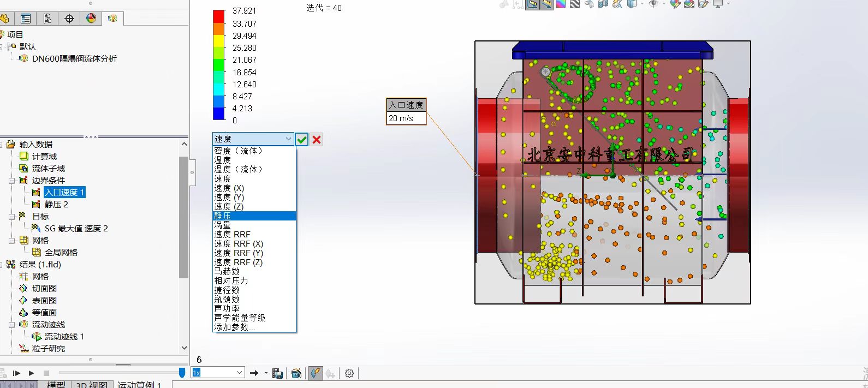The width and height of the screenshot is (868, 388).
Task: Select 密度（流体） in the parameter list
Action: click(254, 151)
